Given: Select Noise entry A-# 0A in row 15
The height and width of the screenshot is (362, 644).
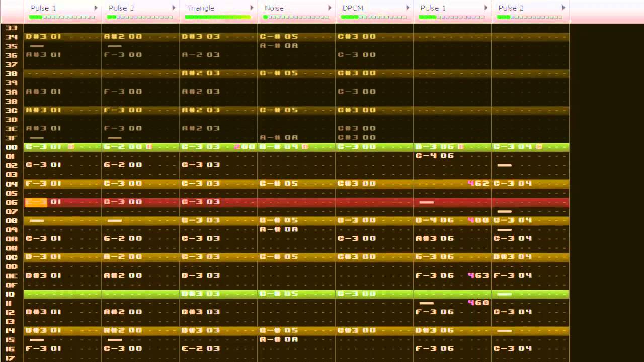Looking at the screenshot, I should pyautogui.click(x=279, y=339).
